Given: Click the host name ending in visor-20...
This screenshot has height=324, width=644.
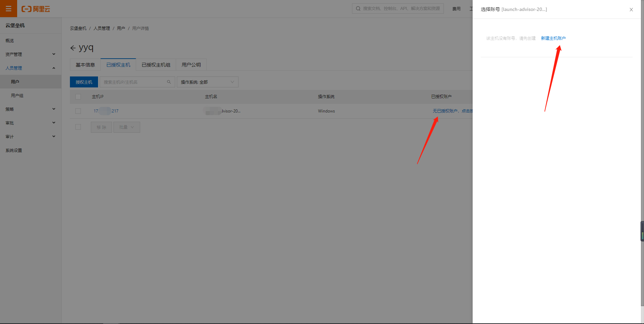Looking at the screenshot, I should pyautogui.click(x=222, y=111).
